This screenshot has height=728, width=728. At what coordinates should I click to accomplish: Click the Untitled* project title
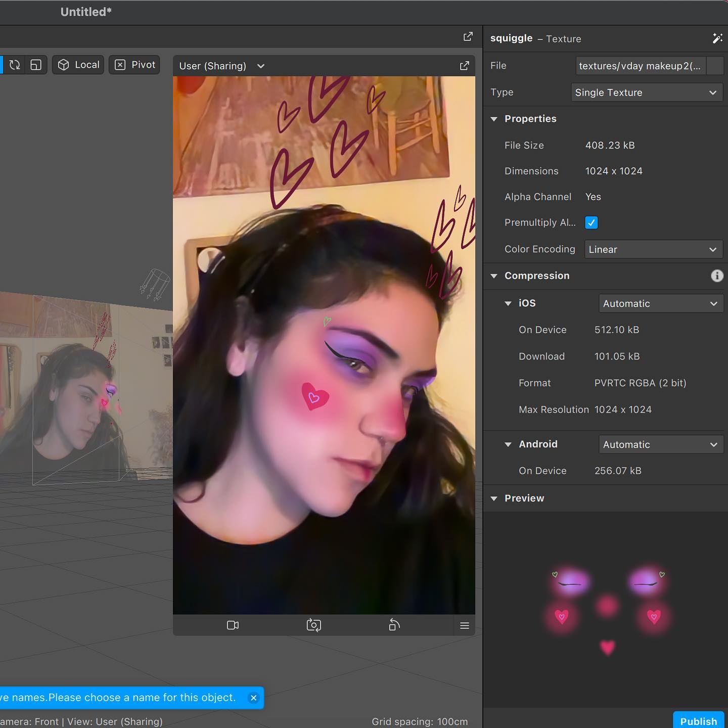(86, 12)
